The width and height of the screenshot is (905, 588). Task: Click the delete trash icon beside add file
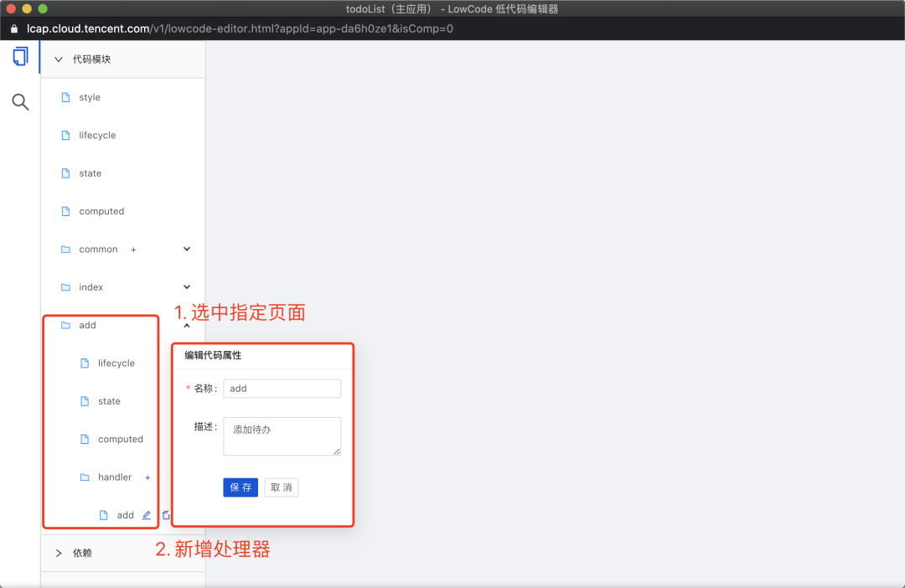[166, 515]
